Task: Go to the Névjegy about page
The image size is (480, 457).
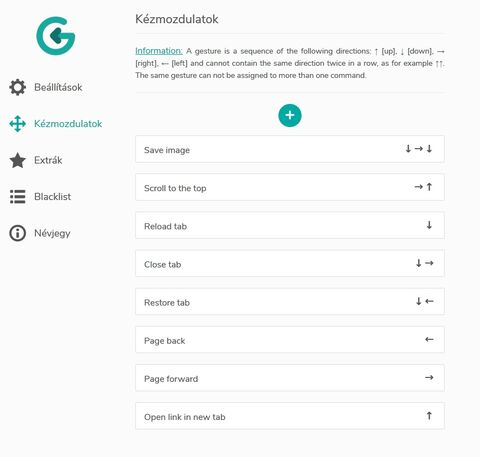Action: pyautogui.click(x=52, y=233)
